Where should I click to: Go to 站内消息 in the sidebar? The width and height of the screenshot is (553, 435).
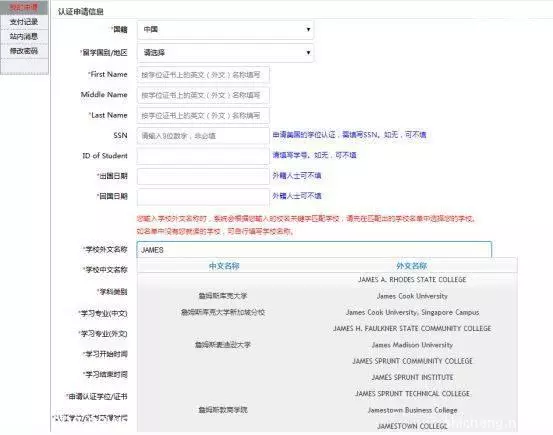pyautogui.click(x=24, y=36)
